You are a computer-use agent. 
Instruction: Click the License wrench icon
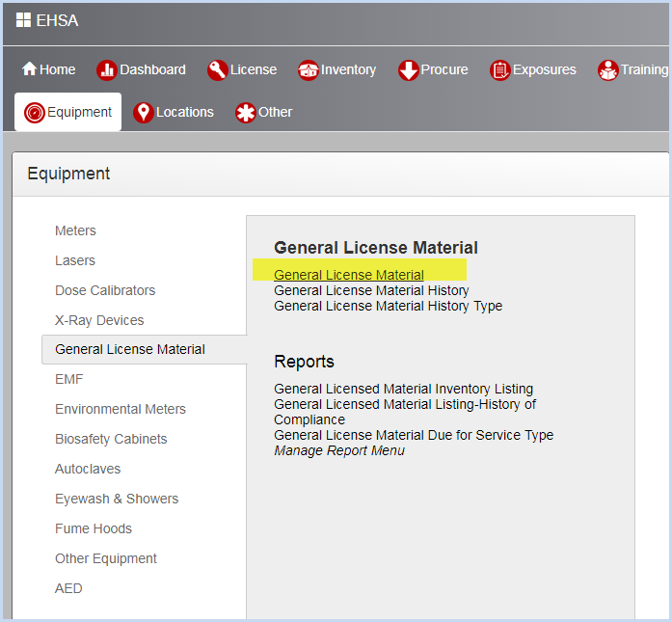217,69
